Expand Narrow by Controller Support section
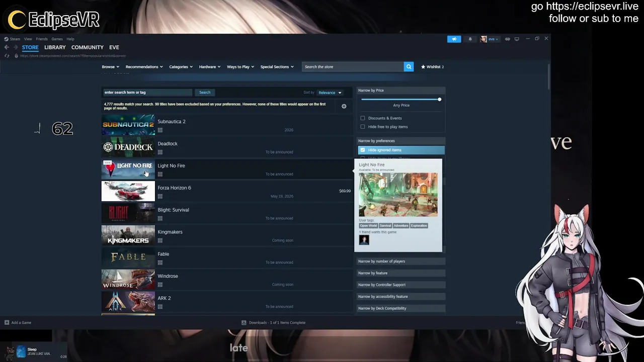The height and width of the screenshot is (362, 644). tap(401, 285)
